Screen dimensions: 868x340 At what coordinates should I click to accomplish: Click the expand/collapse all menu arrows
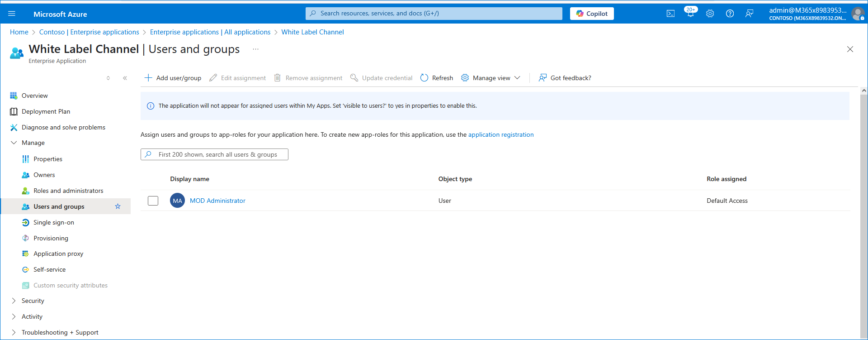[108, 78]
